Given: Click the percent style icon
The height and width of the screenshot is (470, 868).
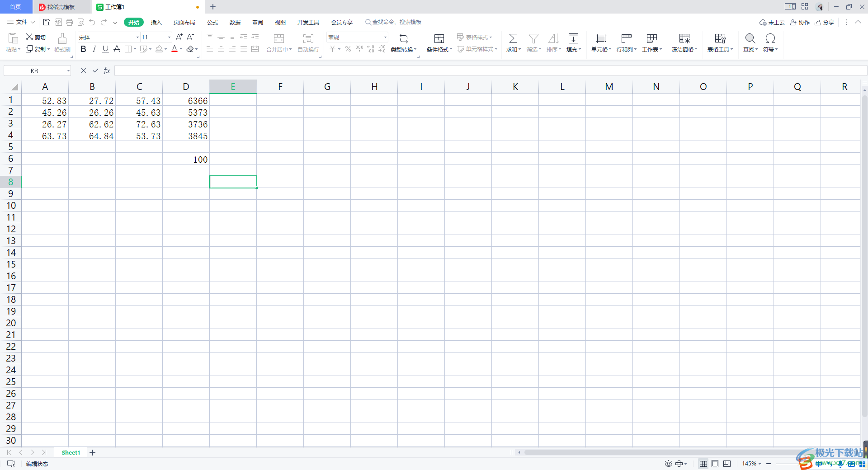Looking at the screenshot, I should (x=348, y=49).
